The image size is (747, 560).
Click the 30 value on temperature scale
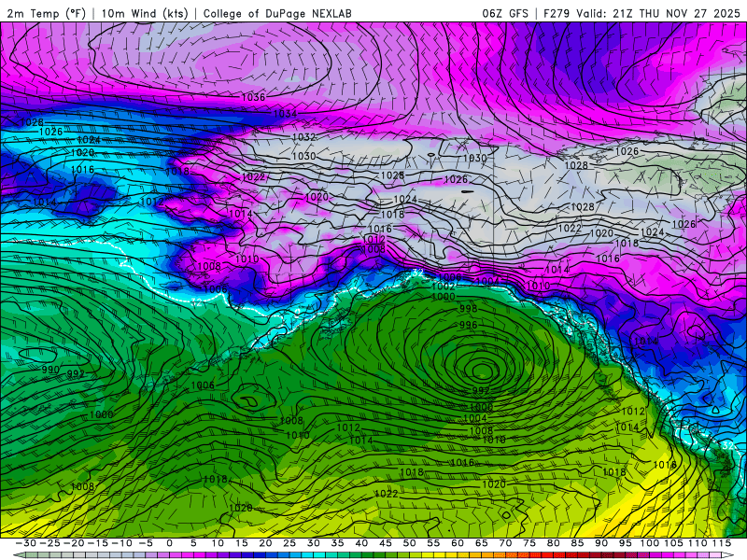pyautogui.click(x=314, y=543)
